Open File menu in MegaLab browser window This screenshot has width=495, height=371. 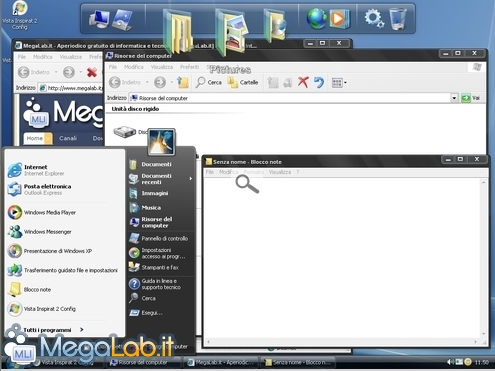[x=22, y=57]
